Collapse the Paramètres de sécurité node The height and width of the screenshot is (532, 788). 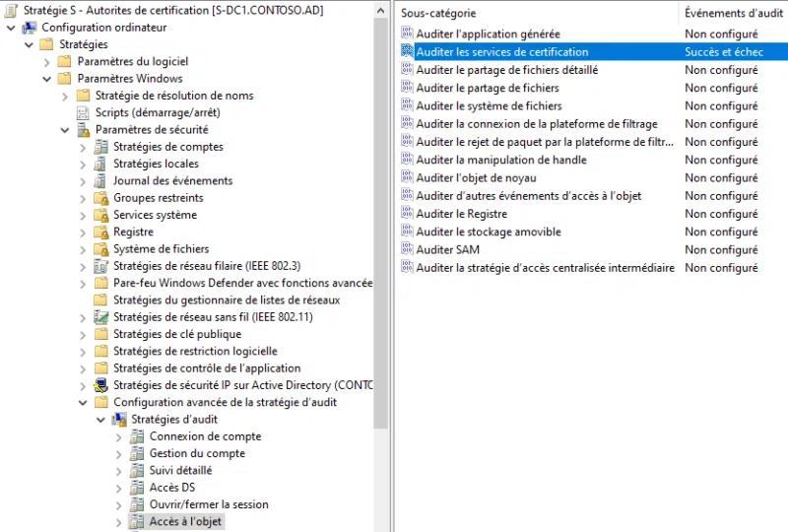[65, 131]
